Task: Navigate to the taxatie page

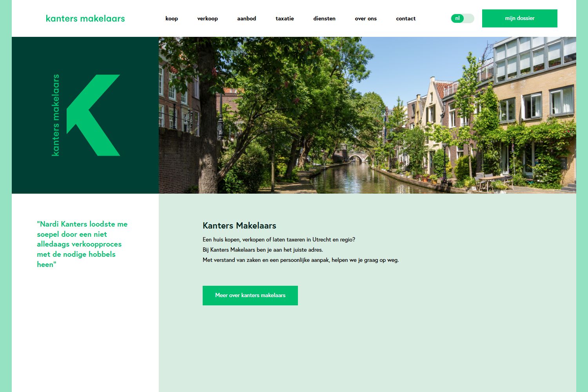Action: pos(285,18)
